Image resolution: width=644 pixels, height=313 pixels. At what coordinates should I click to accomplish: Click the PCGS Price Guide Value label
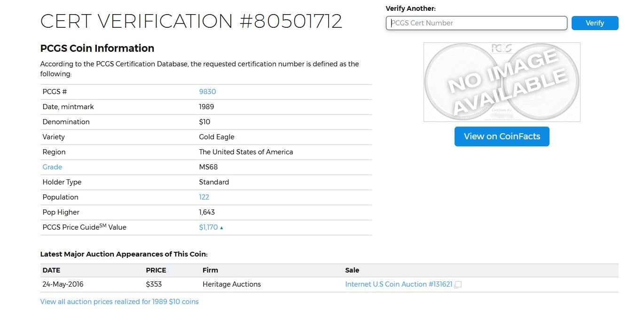tap(84, 227)
